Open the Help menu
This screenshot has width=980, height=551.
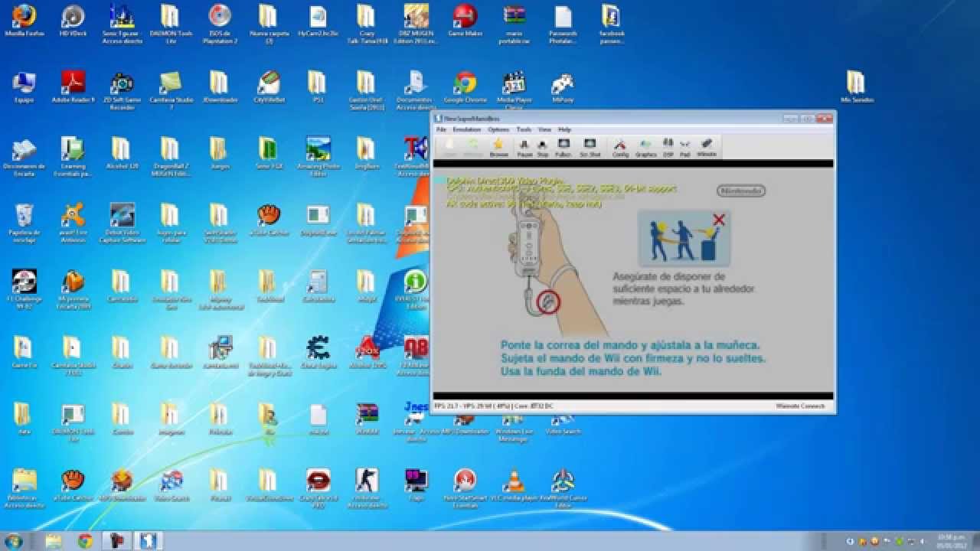pos(564,129)
